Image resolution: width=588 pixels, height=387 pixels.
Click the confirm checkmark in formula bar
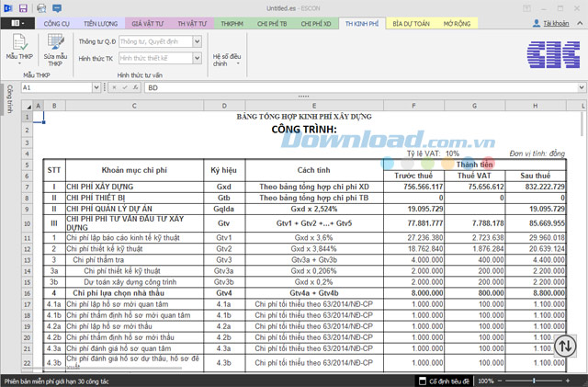click(x=124, y=87)
